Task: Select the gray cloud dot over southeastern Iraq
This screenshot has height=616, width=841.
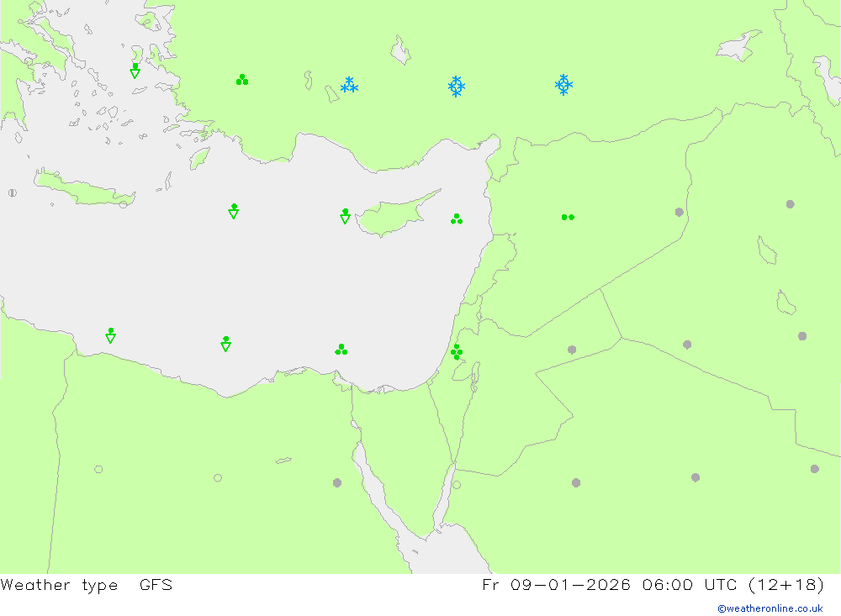Action: pyautogui.click(x=802, y=336)
